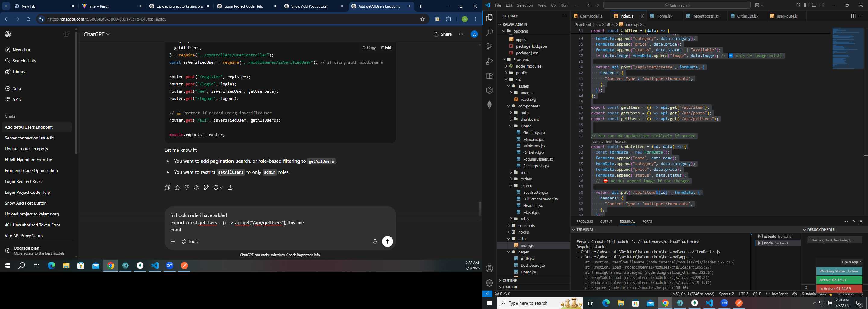Click ChatGPT sidebar scrollbar thumb
The height and width of the screenshot is (309, 868).
76,93
